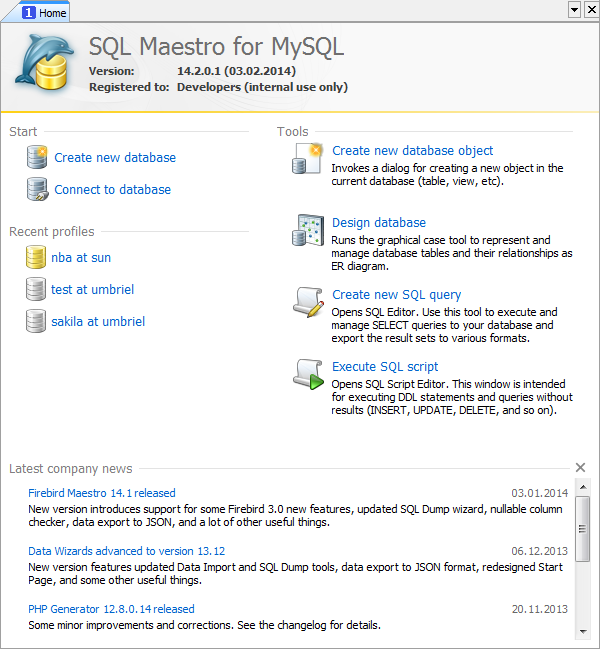Click the Create new SQL query icon
Viewport: 600px width, 649px height.
tap(307, 303)
